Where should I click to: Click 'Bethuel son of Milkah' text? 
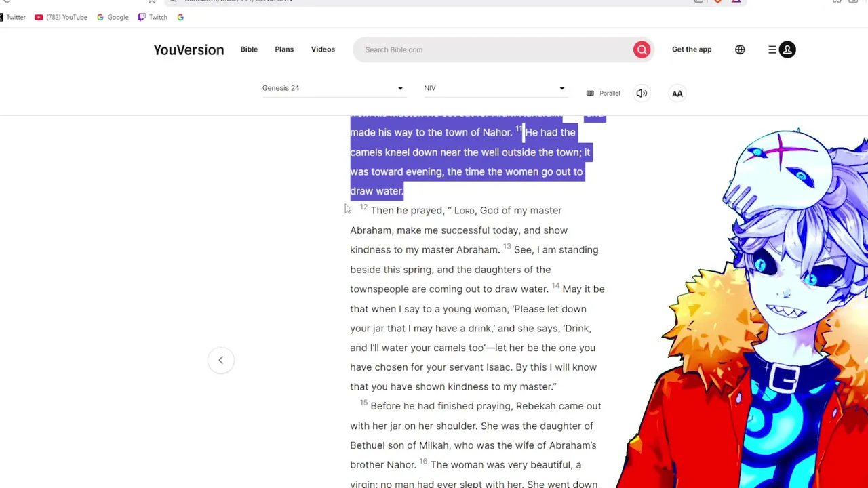[399, 445]
